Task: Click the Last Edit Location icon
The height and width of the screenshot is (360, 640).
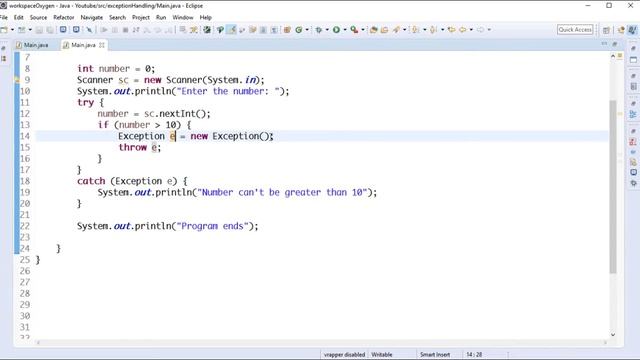Action: [451, 30]
